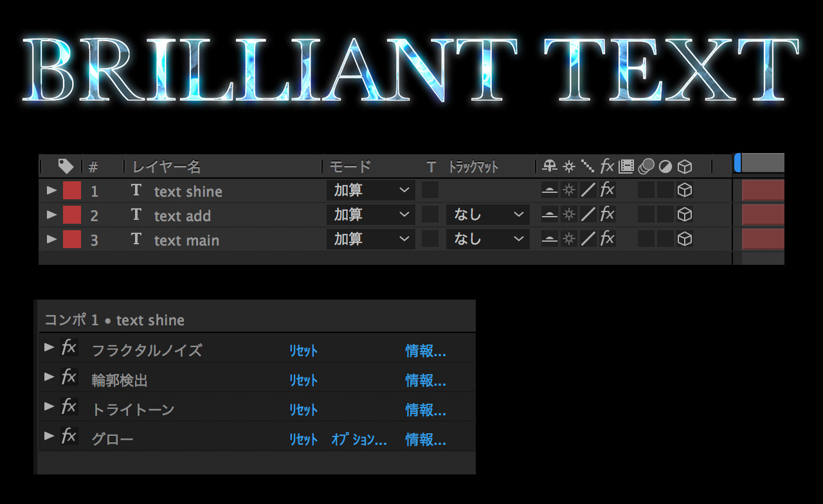This screenshot has height=504, width=823.
Task: Click the モード column header
Action: coord(350,166)
